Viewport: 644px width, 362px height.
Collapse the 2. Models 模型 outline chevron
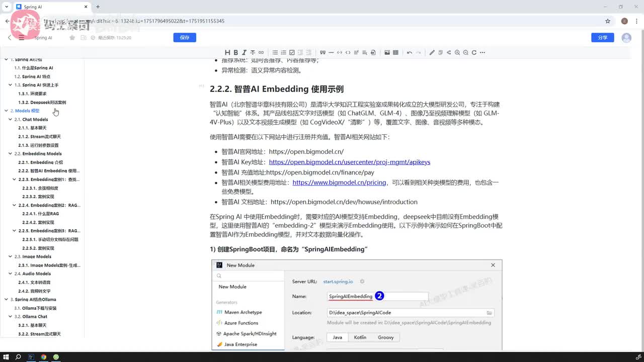click(x=6, y=111)
